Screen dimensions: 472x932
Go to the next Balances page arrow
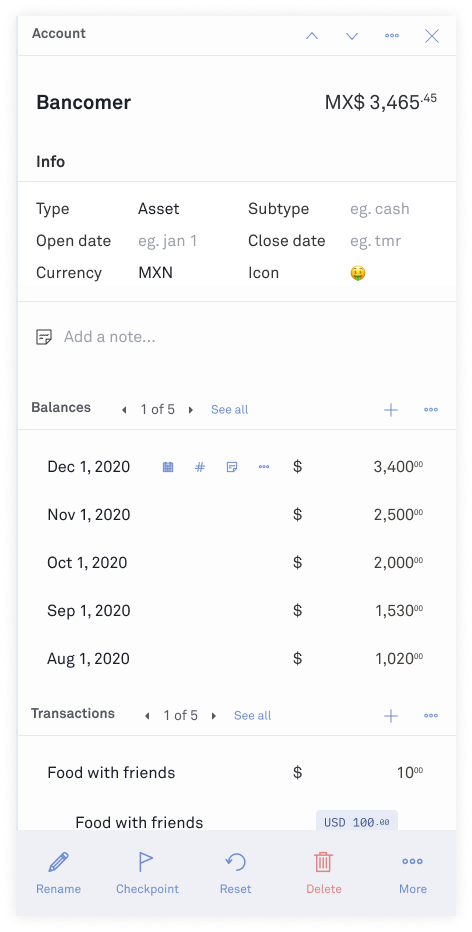(x=191, y=410)
